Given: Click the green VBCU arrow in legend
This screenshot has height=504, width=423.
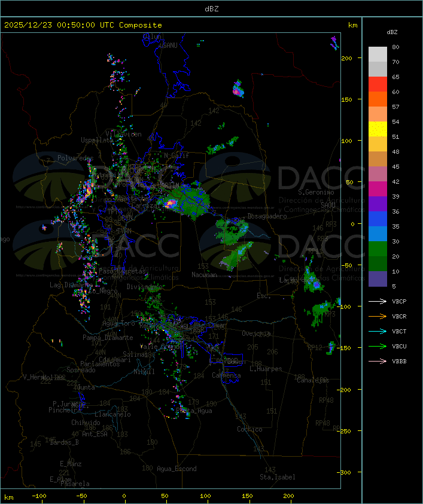Looking at the screenshot, I should click(378, 346).
